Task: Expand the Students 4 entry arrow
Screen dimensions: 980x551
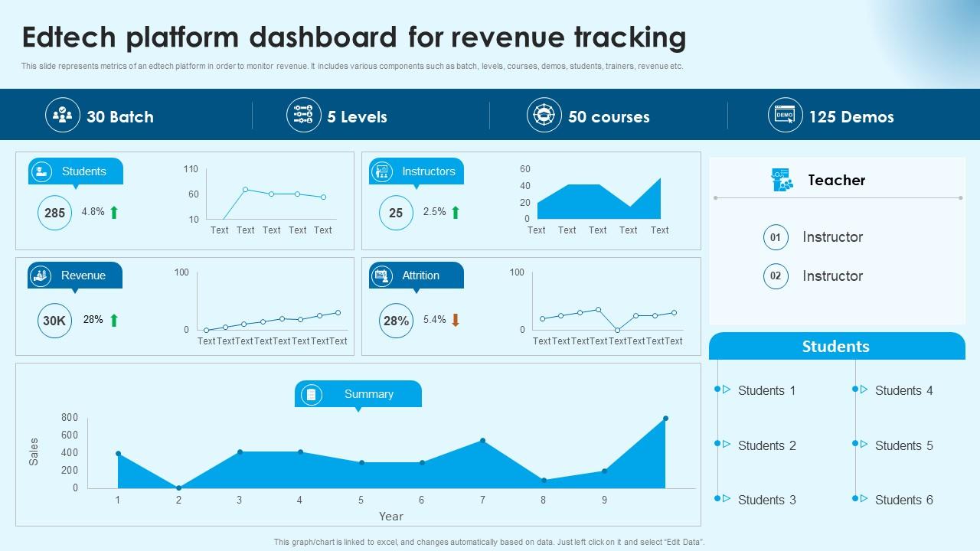Action: tap(865, 390)
